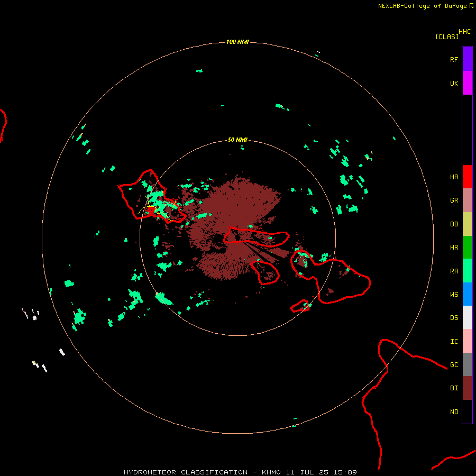Click the NEXLAB-College of DuPage text

pyautogui.click(x=422, y=6)
